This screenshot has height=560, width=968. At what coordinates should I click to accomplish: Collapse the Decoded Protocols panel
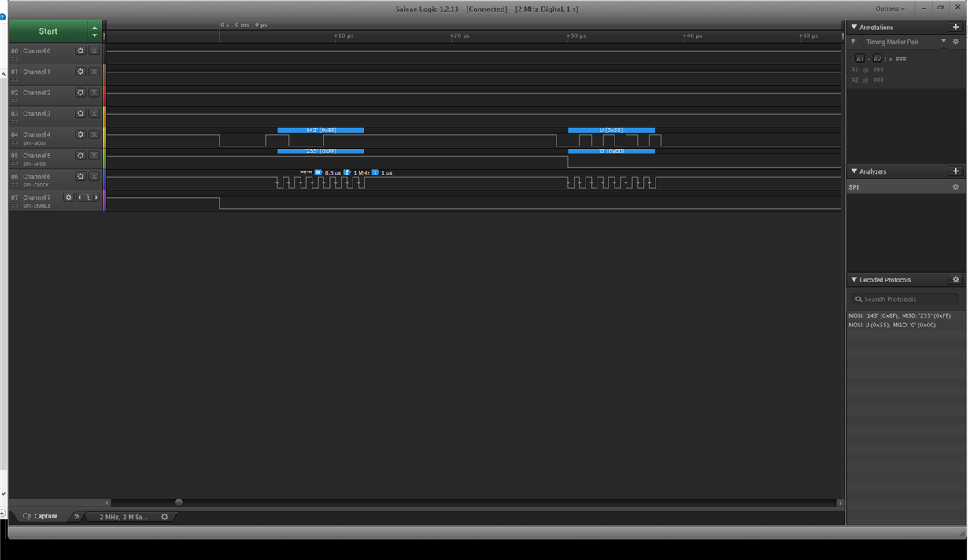(x=854, y=280)
